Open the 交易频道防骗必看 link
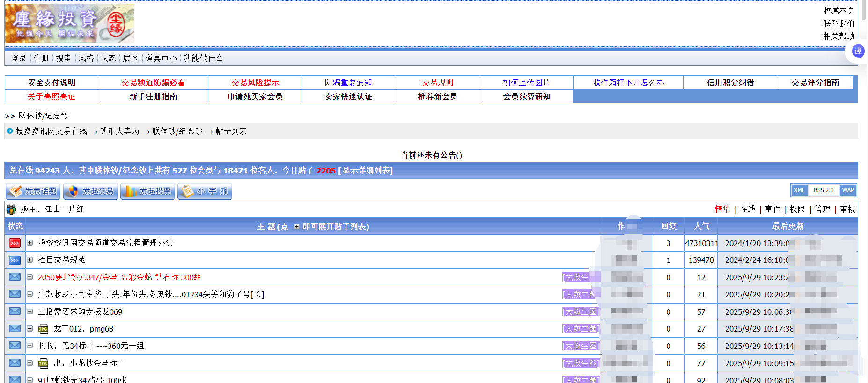The height and width of the screenshot is (383, 868). 153,83
